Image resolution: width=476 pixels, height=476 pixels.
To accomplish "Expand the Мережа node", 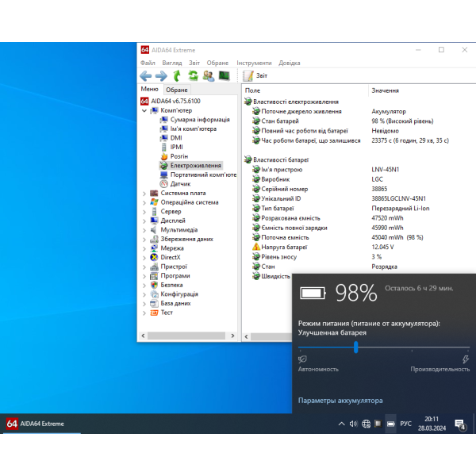I will [x=144, y=248].
